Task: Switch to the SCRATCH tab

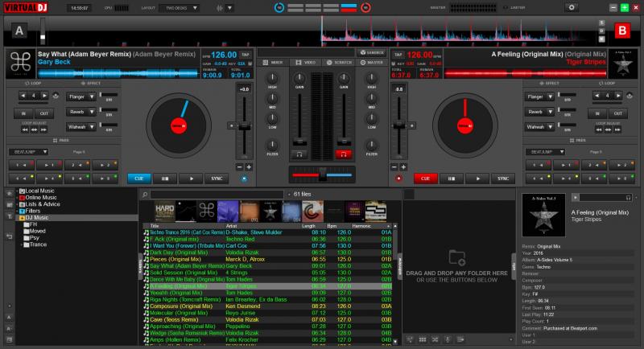Action: pos(339,63)
